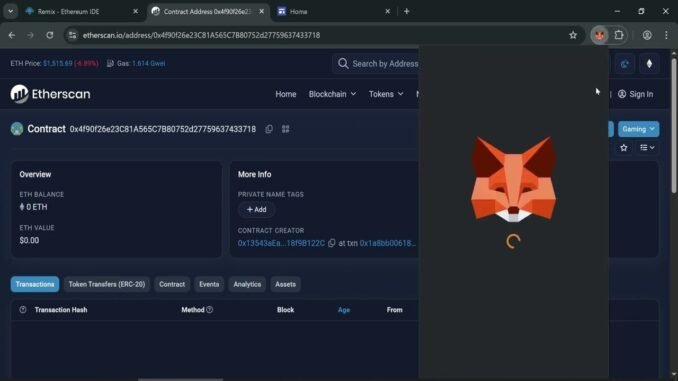Copy the contract creator address icon
The height and width of the screenshot is (381, 678).
(332, 243)
